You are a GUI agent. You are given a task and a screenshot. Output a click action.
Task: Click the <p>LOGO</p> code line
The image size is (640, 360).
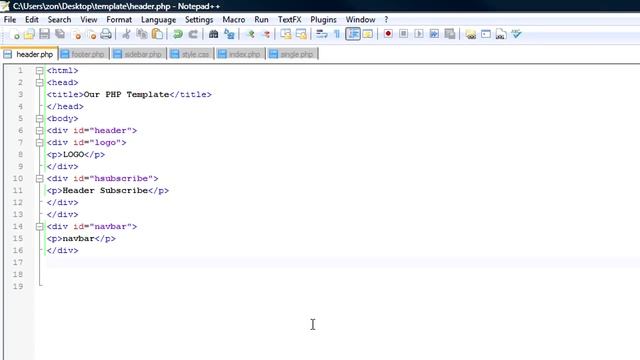76,155
